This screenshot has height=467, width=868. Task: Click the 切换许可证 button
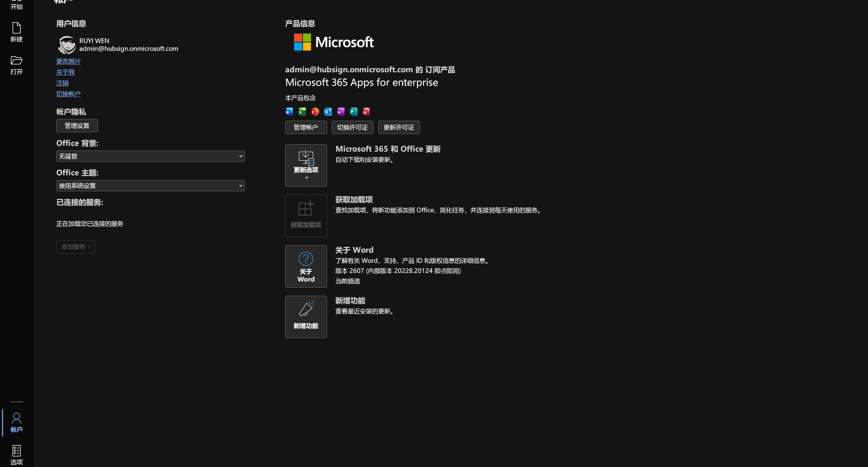tap(352, 128)
